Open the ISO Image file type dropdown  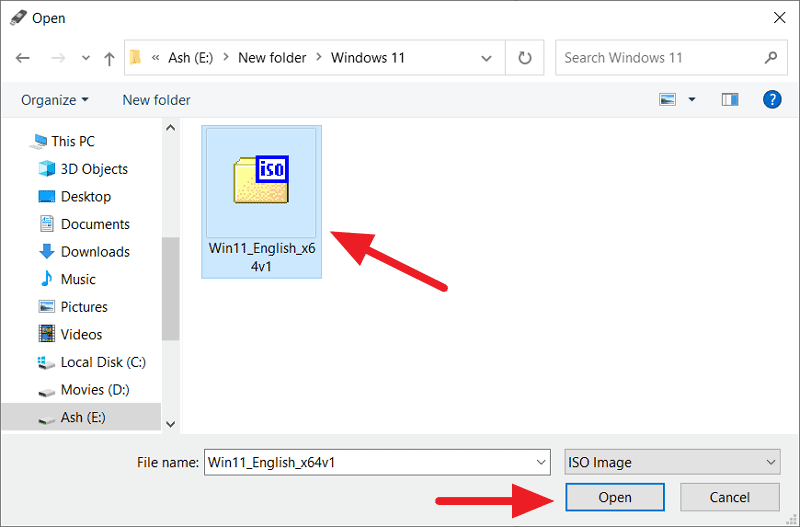tap(672, 462)
